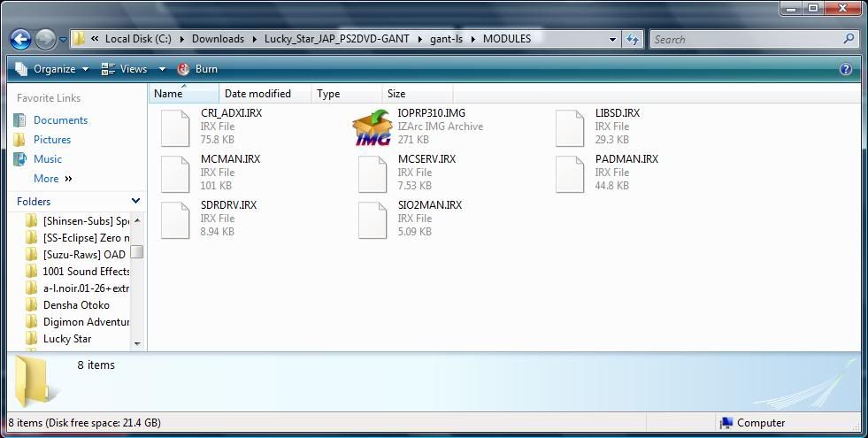Select the PADMAN.IRX file icon
This screenshot has width=868, height=438.
pos(570,173)
